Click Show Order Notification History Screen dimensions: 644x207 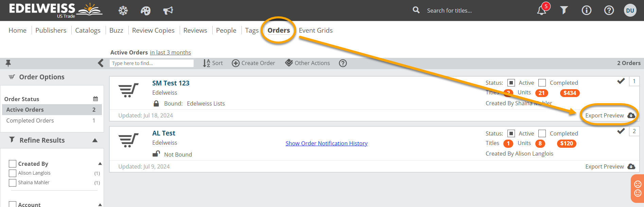[326, 143]
